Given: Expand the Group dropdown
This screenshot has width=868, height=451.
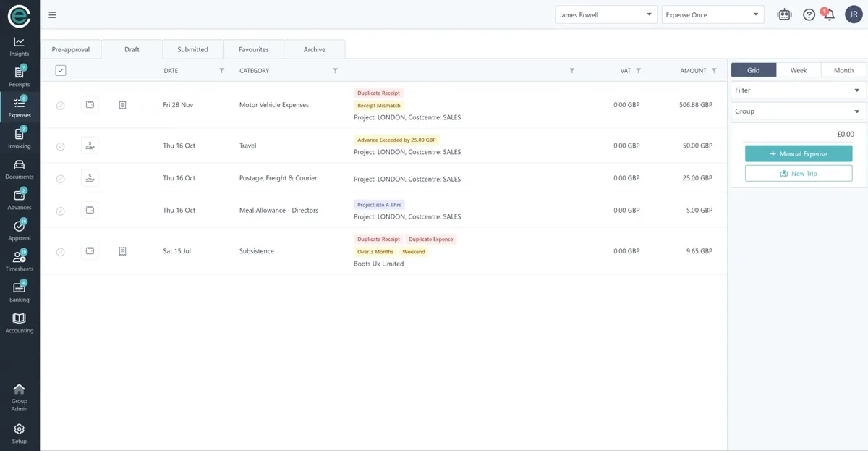Looking at the screenshot, I should (x=798, y=111).
